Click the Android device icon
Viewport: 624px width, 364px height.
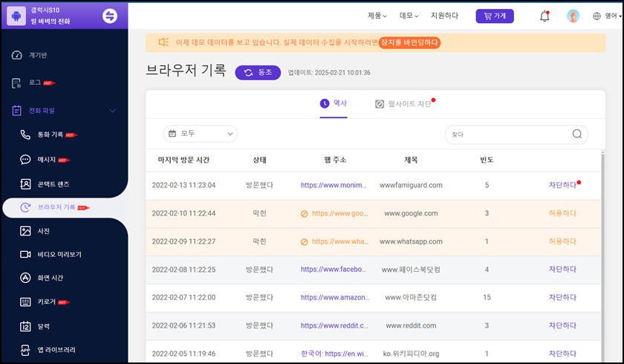point(16,16)
